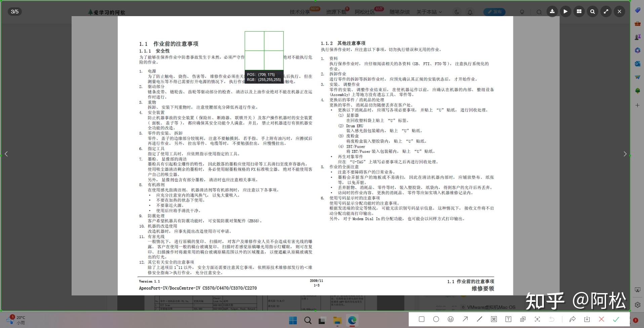The width and height of the screenshot is (644, 328).
Task: Click the screenshot translate tool
Action: [x=523, y=319]
